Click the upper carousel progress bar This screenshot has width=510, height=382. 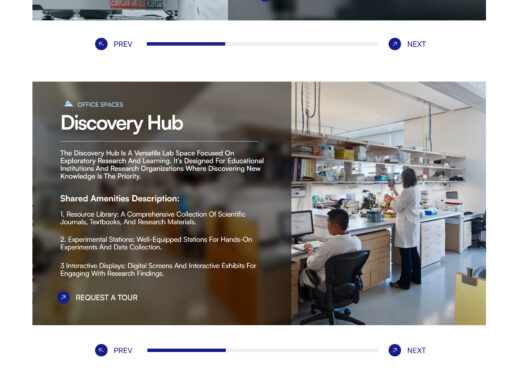[x=262, y=44]
